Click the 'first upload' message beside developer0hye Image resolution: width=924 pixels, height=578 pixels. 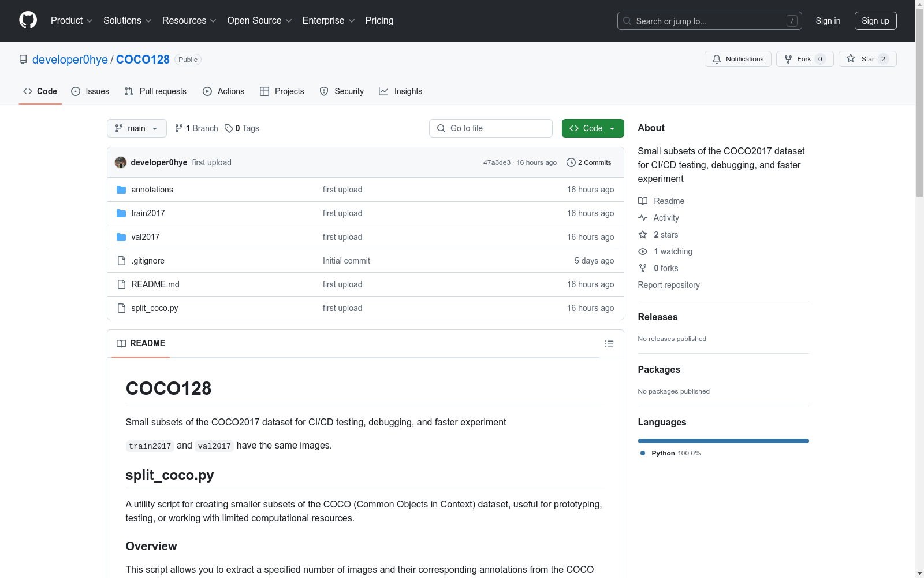[212, 162]
